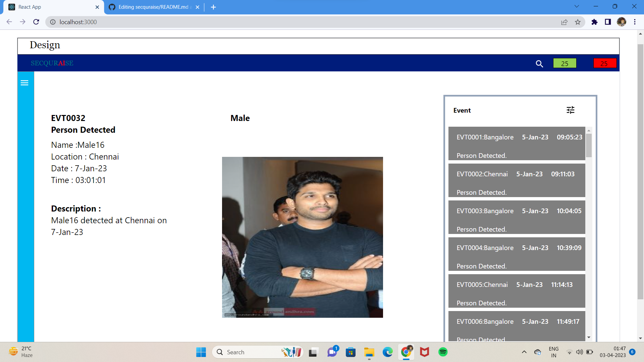Open the hamburger menu in the sidebar

[24, 82]
